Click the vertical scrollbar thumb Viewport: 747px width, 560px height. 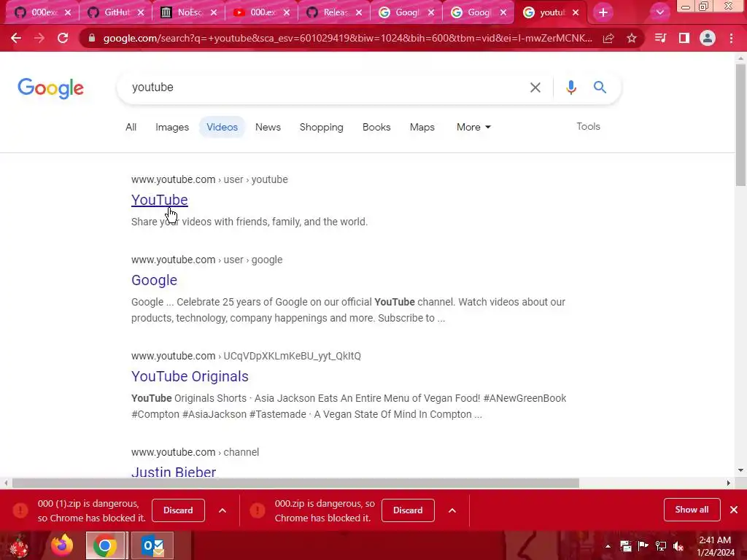(x=740, y=125)
